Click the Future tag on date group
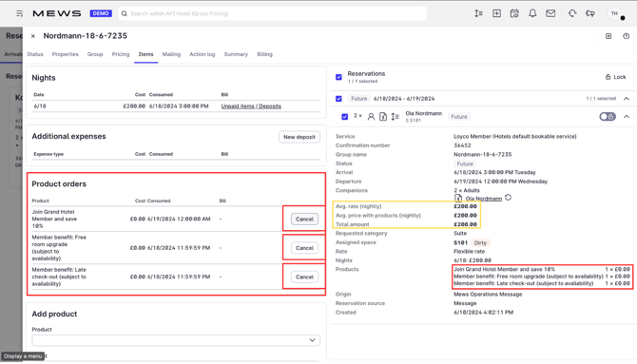The width and height of the screenshot is (637, 364). click(358, 98)
